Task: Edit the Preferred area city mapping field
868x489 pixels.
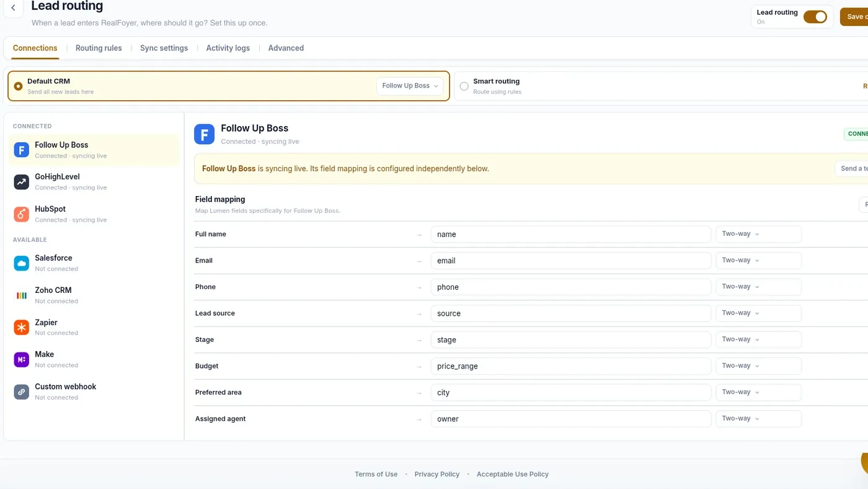Action: pyautogui.click(x=571, y=392)
